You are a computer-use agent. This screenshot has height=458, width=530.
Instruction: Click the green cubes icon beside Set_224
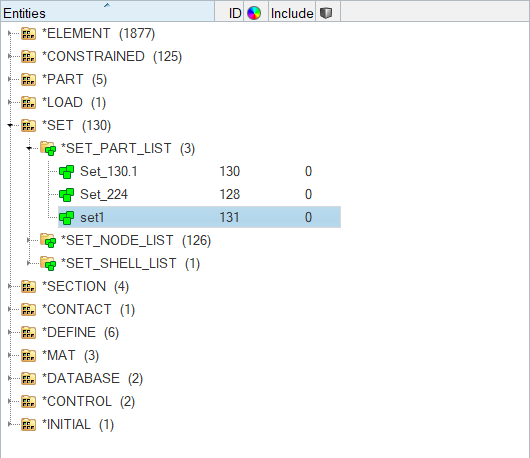[67, 195]
